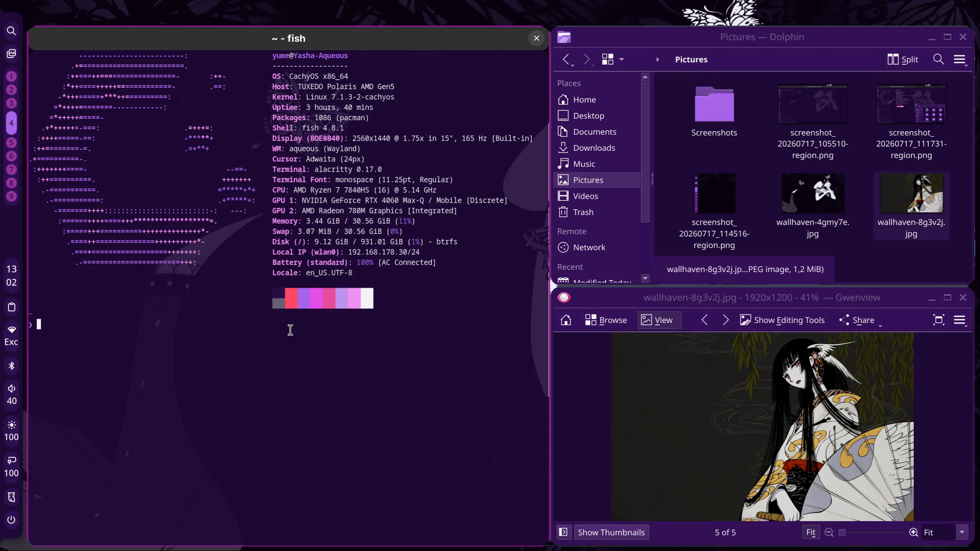This screenshot has height=551, width=980.
Task: Switch to workspace 1 in the side panel
Action: tap(11, 77)
